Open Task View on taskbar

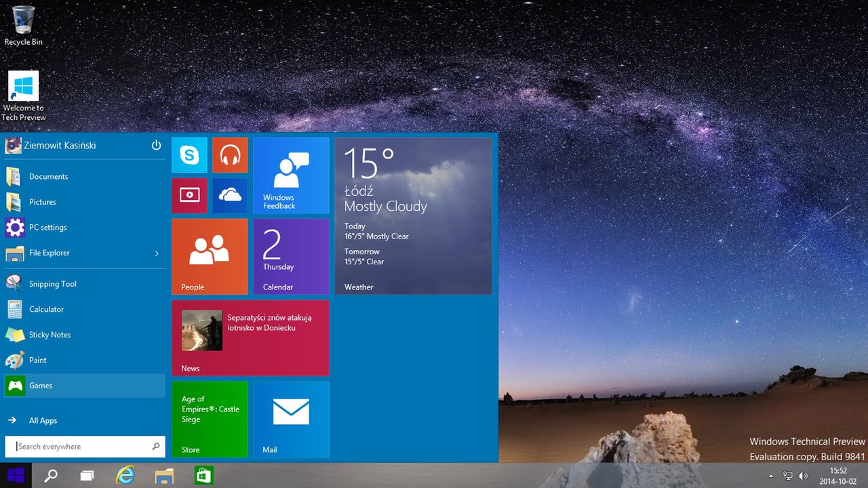[x=87, y=475]
